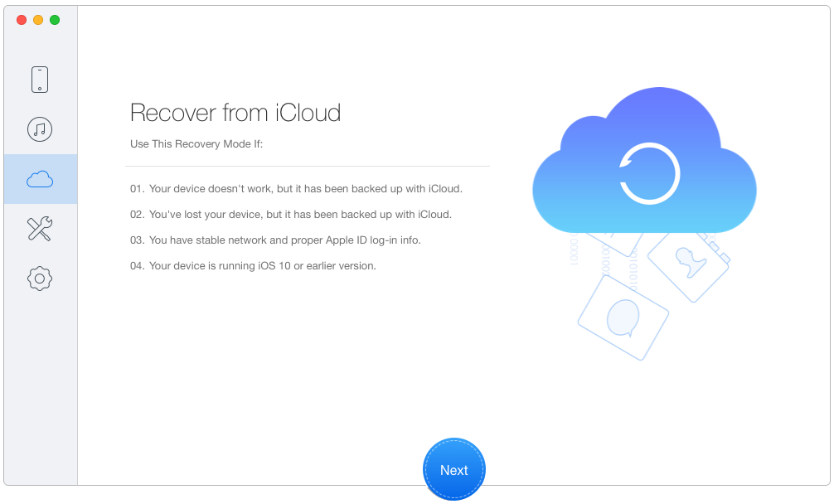834x504 pixels.
Task: Click the large iCloud restore cloud graphic
Action: 644,161
